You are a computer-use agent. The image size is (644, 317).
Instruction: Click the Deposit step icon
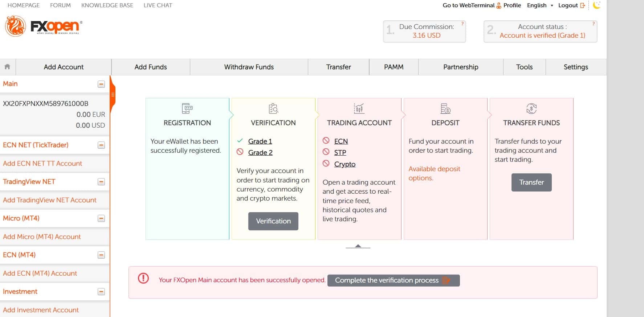tap(445, 108)
